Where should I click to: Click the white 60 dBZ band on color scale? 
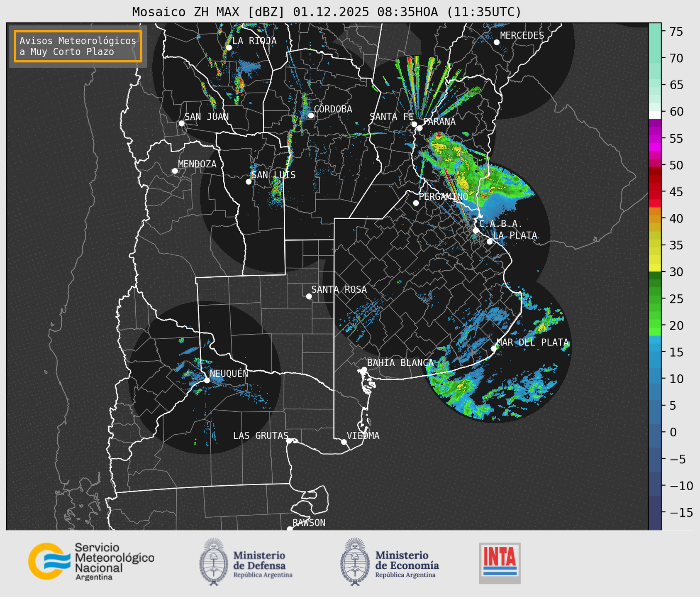coord(655,115)
